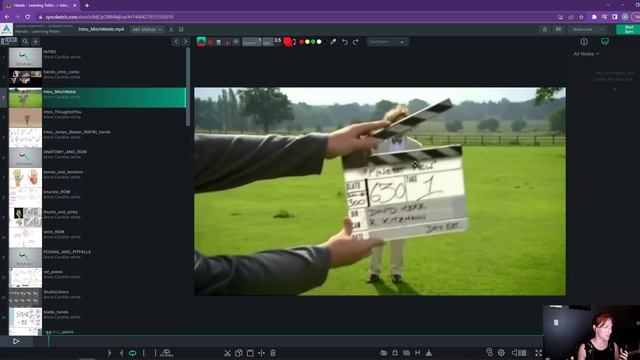Choose the green color dot
This screenshot has height=360, width=640.
[x=313, y=42]
